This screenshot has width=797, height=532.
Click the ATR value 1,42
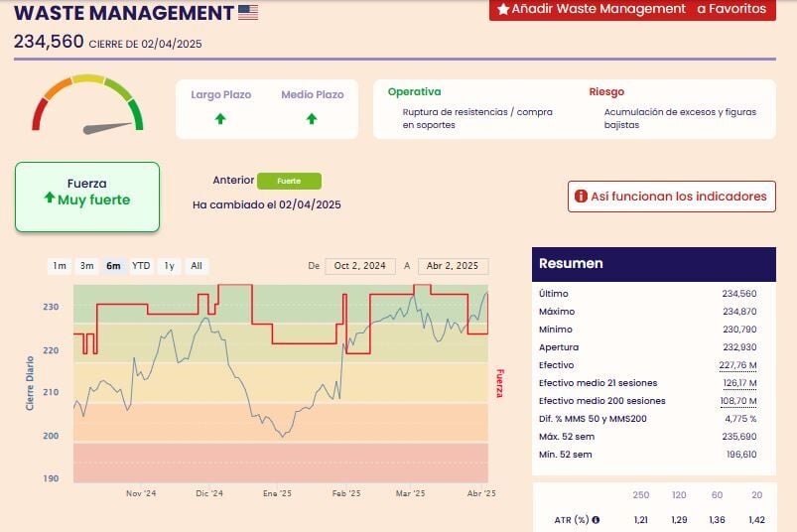[x=757, y=520]
